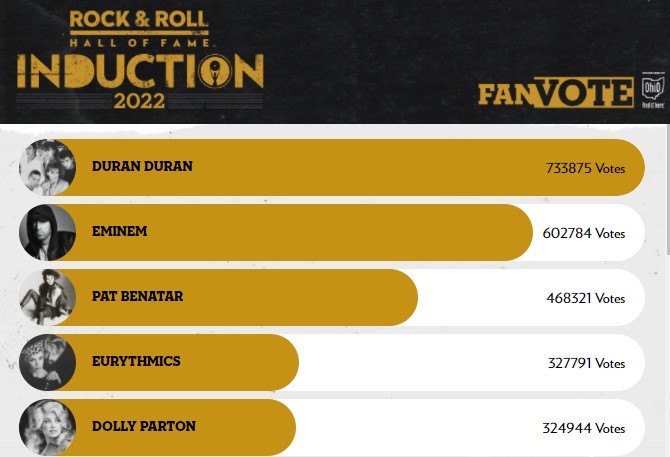Viewport: 670px width, 457px height.
Task: Click the 327791 Votes count
Action: (x=586, y=363)
